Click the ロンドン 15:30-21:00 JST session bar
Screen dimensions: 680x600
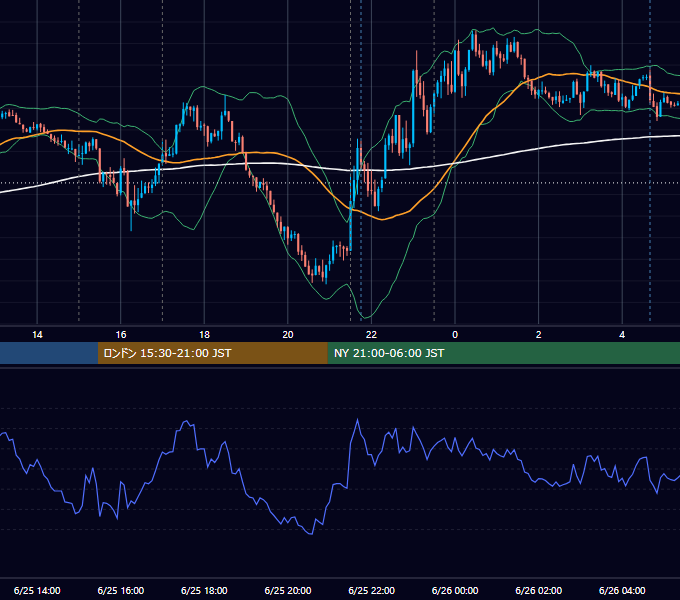[x=212, y=353]
